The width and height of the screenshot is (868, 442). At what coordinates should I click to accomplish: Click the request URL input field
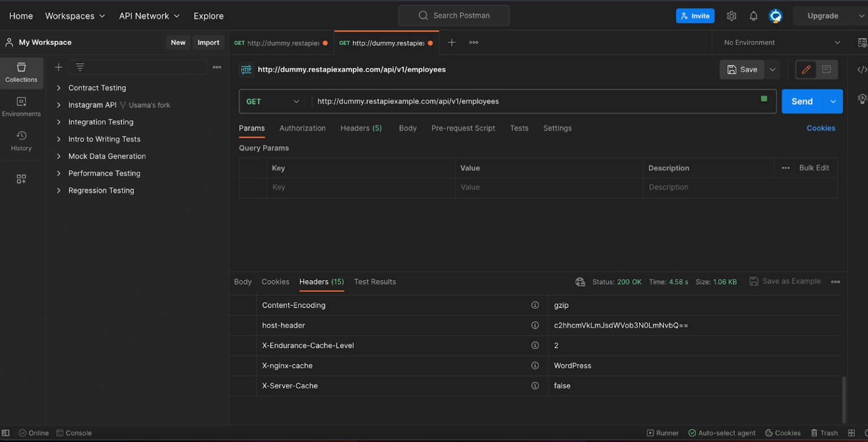537,102
